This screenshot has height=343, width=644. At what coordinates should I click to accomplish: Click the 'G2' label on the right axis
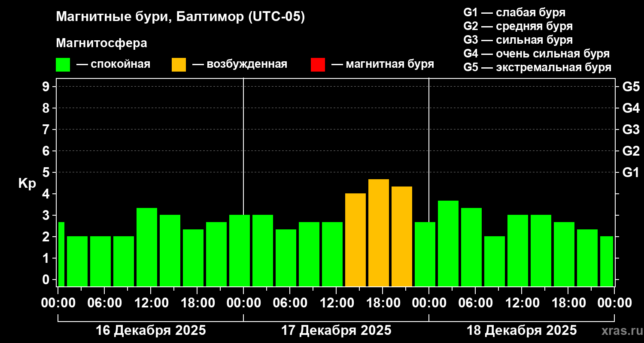[x=631, y=151]
